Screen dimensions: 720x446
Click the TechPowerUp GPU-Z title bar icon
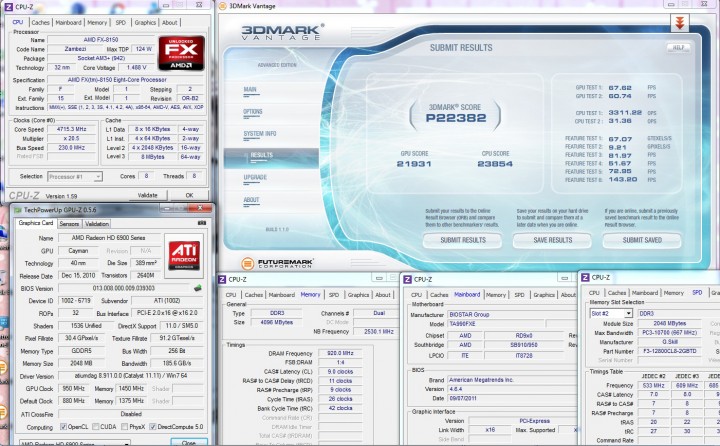pyautogui.click(x=18, y=210)
